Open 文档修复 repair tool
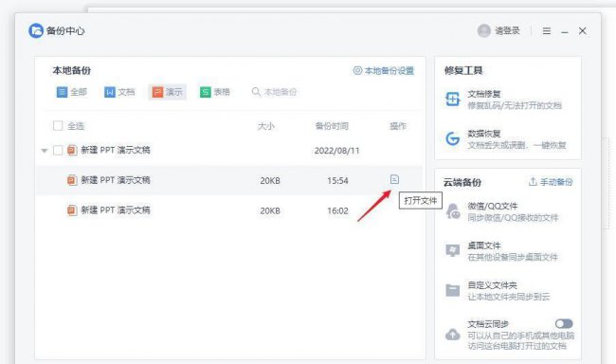This screenshot has height=364, width=616. (x=508, y=100)
